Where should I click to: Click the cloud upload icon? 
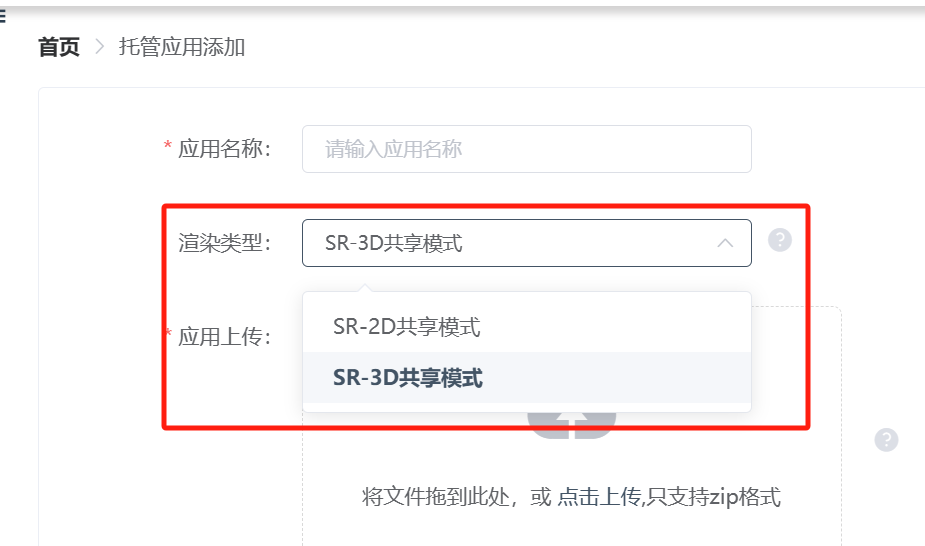click(572, 426)
